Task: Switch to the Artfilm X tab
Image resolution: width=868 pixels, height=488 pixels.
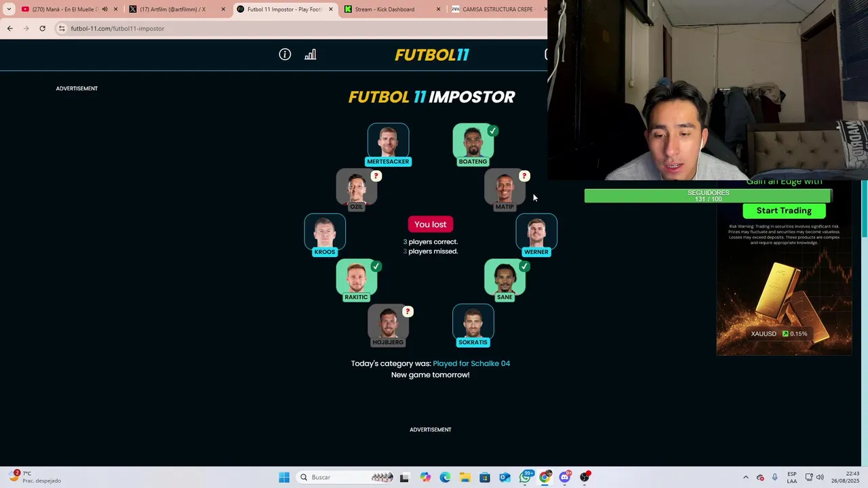Action: (172, 9)
